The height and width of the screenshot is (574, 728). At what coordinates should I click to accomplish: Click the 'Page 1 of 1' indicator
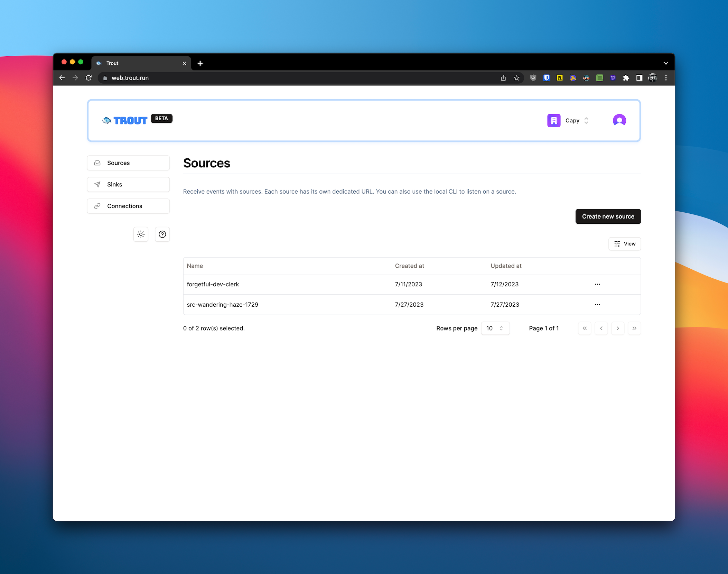544,328
